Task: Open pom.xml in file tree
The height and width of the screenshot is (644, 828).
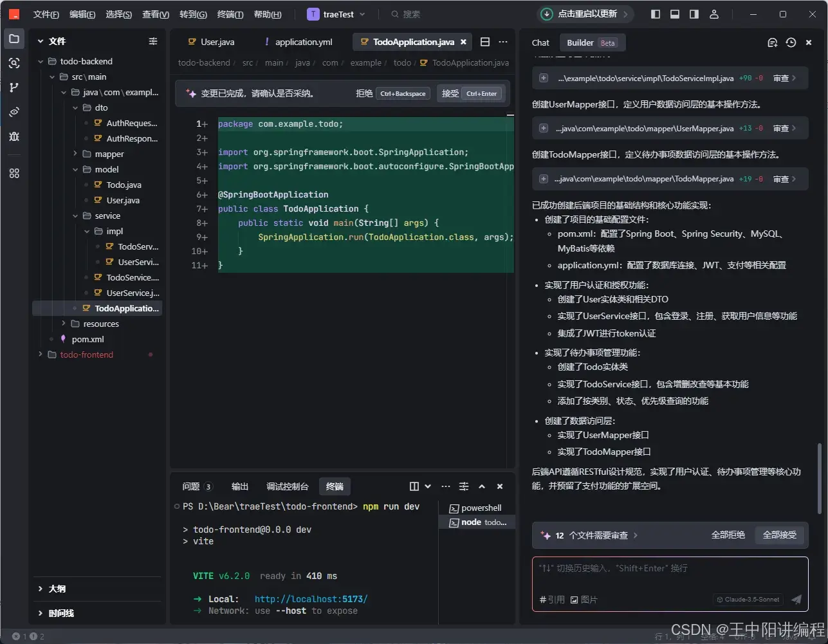Action: tap(87, 339)
